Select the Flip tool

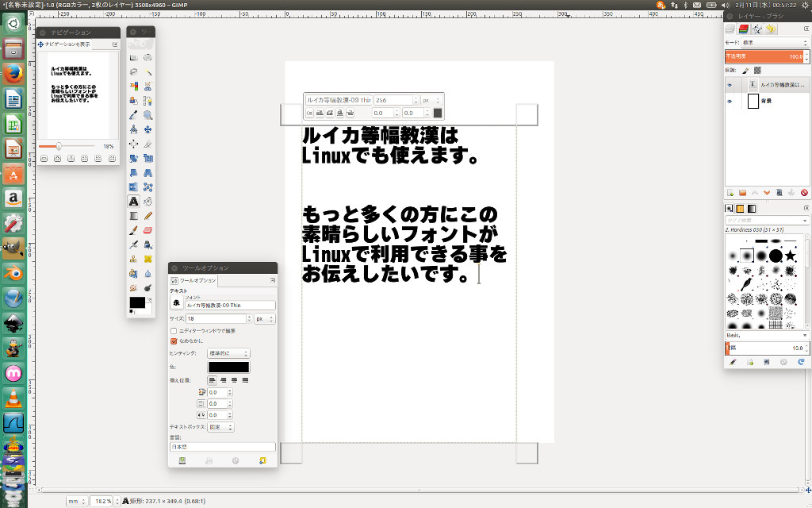[x=133, y=187]
